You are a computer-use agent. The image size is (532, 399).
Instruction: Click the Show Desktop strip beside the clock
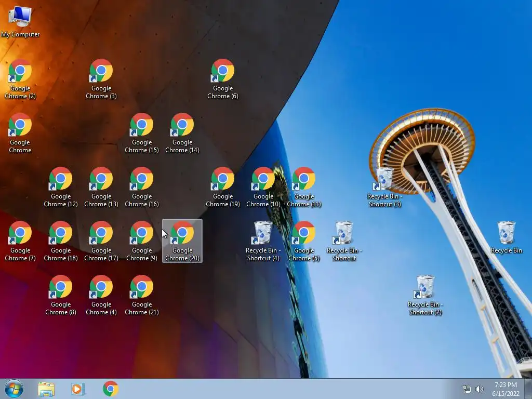(x=528, y=389)
